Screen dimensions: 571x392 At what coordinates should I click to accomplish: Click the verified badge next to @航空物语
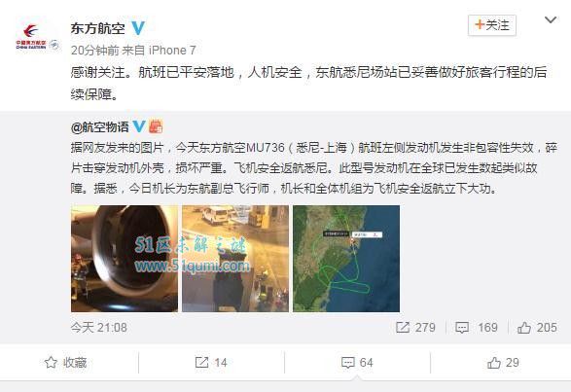pos(139,126)
